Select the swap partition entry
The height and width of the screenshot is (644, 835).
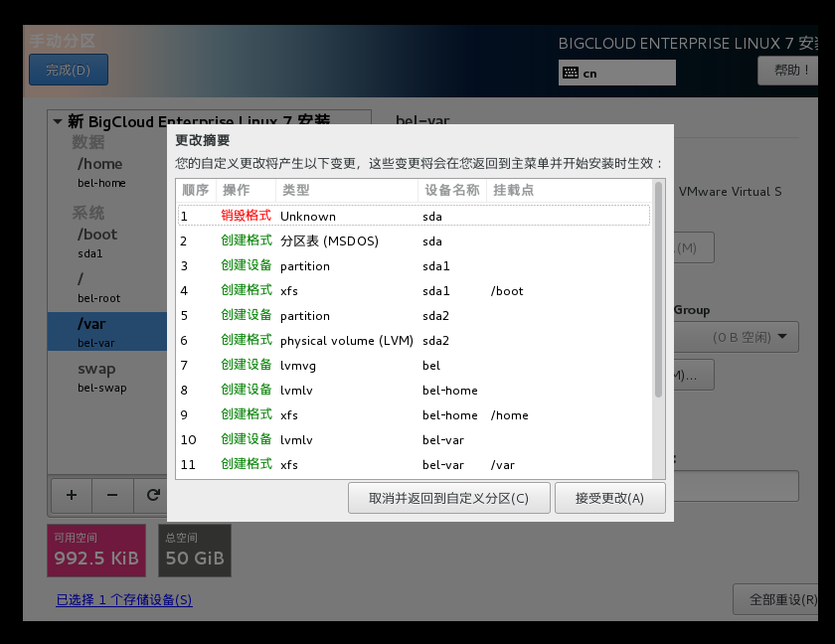tap(99, 368)
